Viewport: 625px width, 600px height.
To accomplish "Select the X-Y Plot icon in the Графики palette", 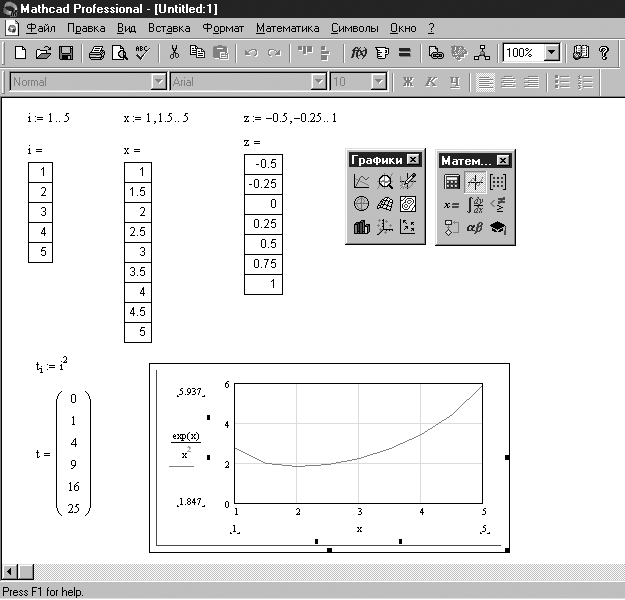I will pyautogui.click(x=362, y=181).
